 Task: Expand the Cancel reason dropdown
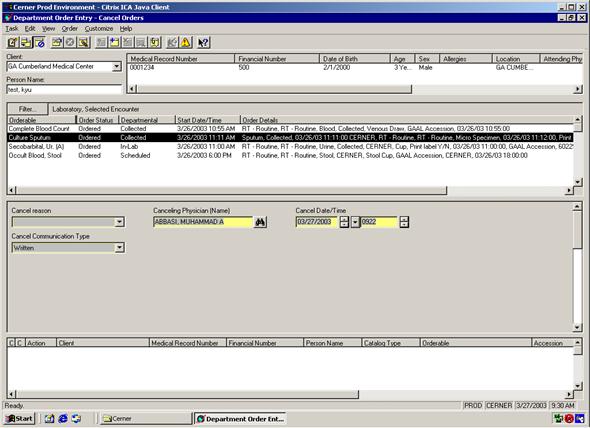pyautogui.click(x=119, y=222)
